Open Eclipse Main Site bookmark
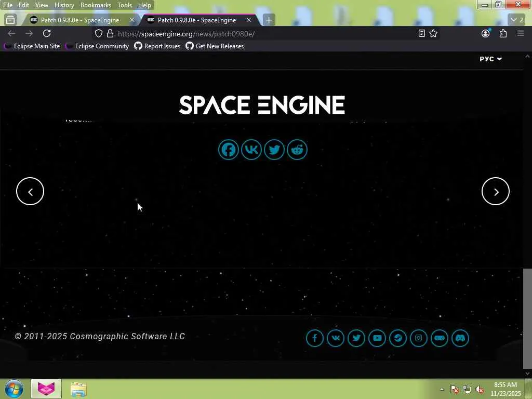This screenshot has width=532, height=399. coord(32,46)
